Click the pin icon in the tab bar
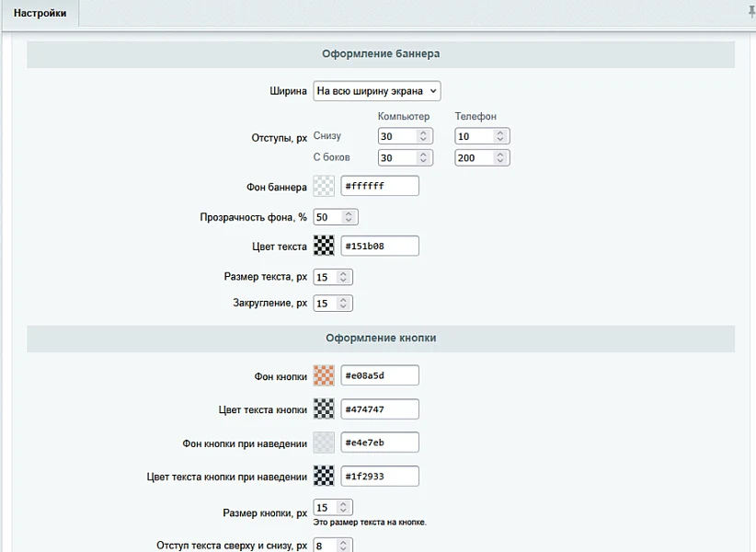This screenshot has width=756, height=552. click(750, 13)
